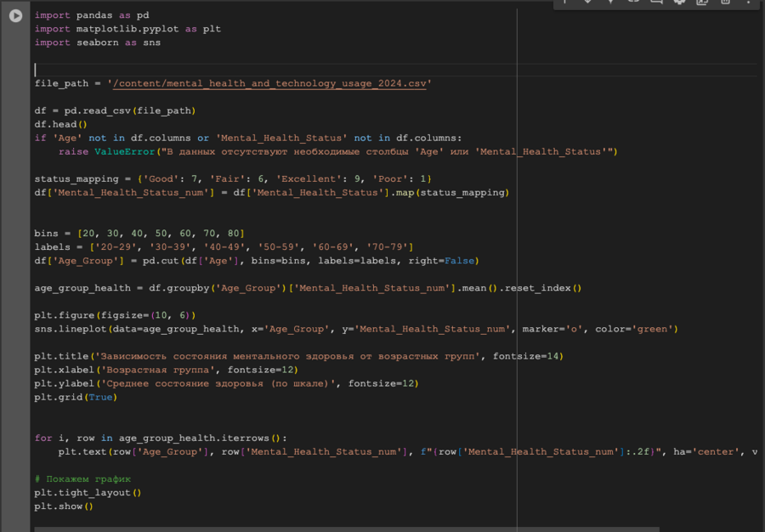
Task: Run the code cell with play button
Action: coord(15,15)
